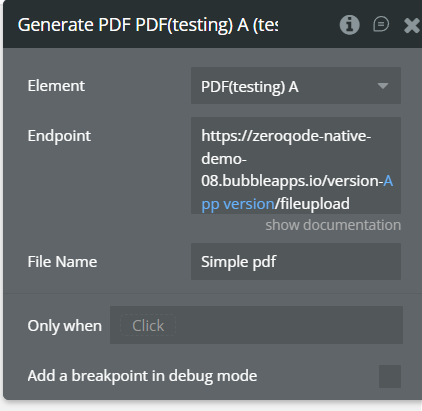Click the Only when label
422x411 pixels.
click(65, 326)
